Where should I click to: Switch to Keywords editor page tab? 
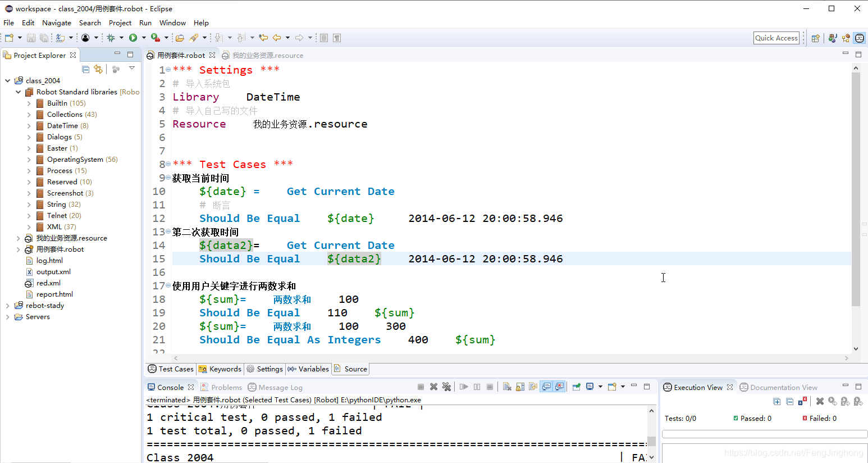(220, 369)
